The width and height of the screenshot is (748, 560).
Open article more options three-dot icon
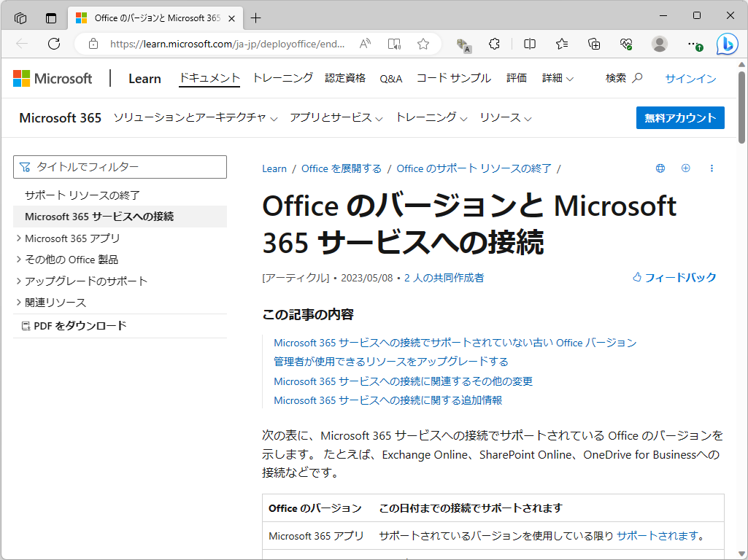click(x=712, y=168)
